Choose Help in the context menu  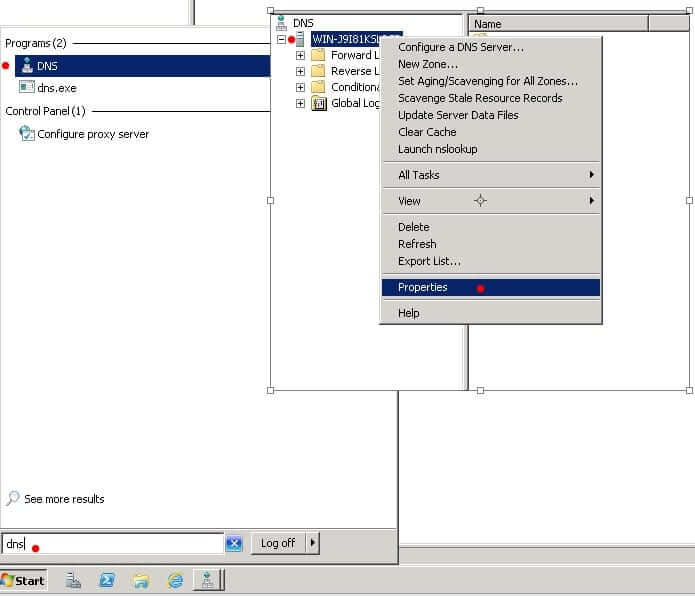click(x=491, y=313)
